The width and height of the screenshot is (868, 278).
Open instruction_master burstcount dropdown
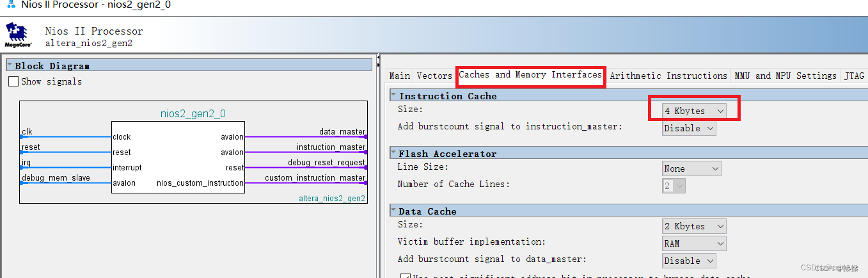[689, 128]
